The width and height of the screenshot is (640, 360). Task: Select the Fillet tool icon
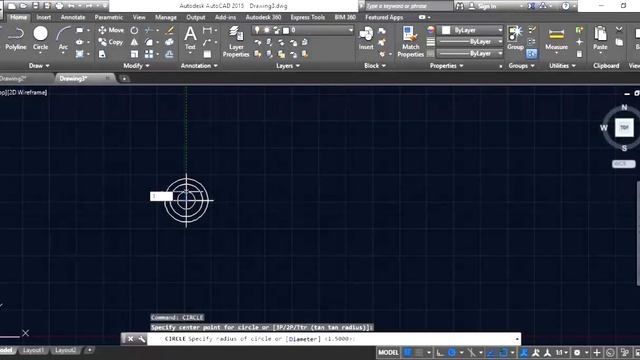pos(149,42)
